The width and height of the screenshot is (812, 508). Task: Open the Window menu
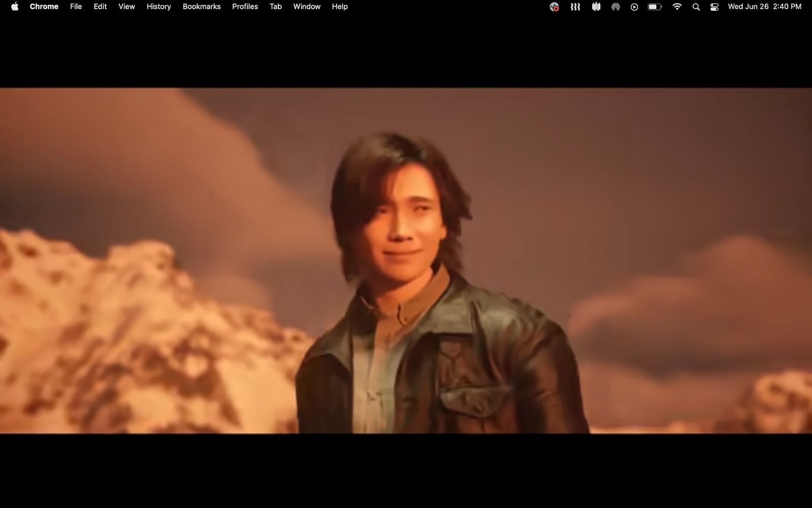click(x=307, y=7)
